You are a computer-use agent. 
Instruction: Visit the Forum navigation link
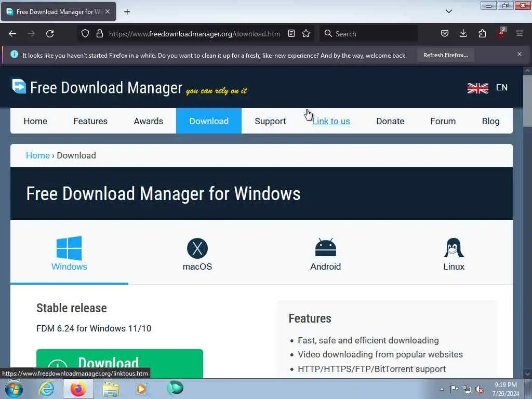[443, 121]
